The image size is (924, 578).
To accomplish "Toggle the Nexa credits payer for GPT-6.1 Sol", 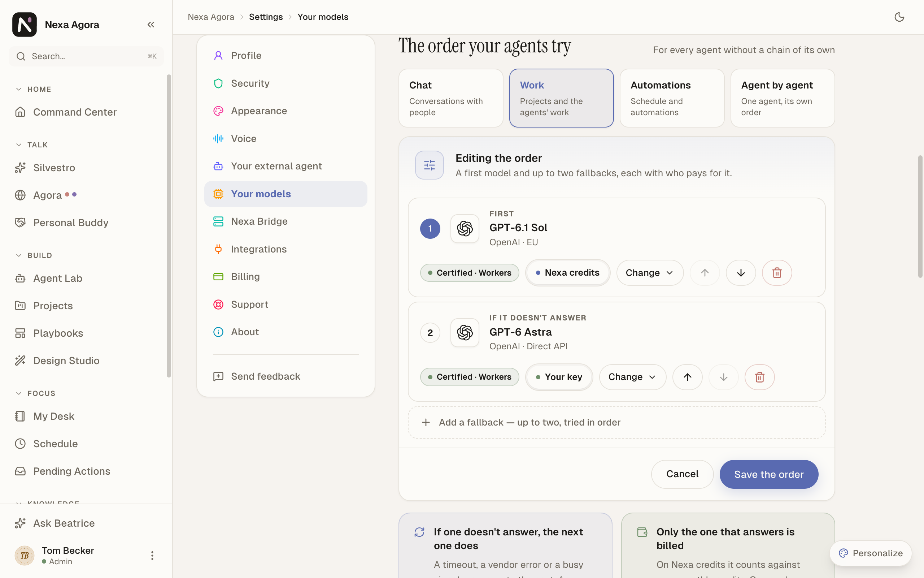I will tap(567, 272).
